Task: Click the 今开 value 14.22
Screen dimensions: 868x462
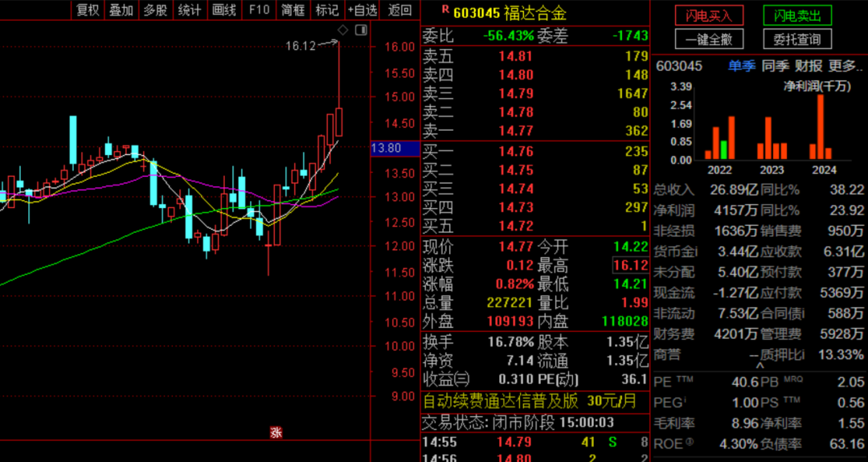Action: [x=631, y=247]
